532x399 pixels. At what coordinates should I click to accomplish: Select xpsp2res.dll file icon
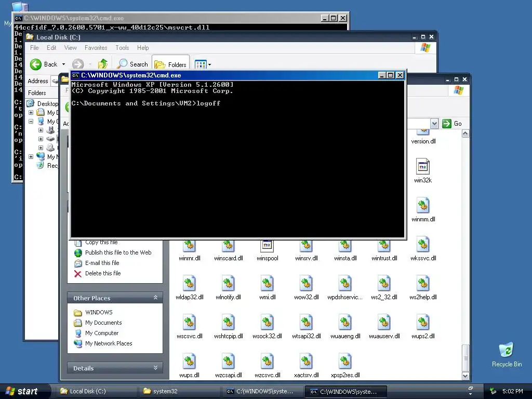(345, 362)
